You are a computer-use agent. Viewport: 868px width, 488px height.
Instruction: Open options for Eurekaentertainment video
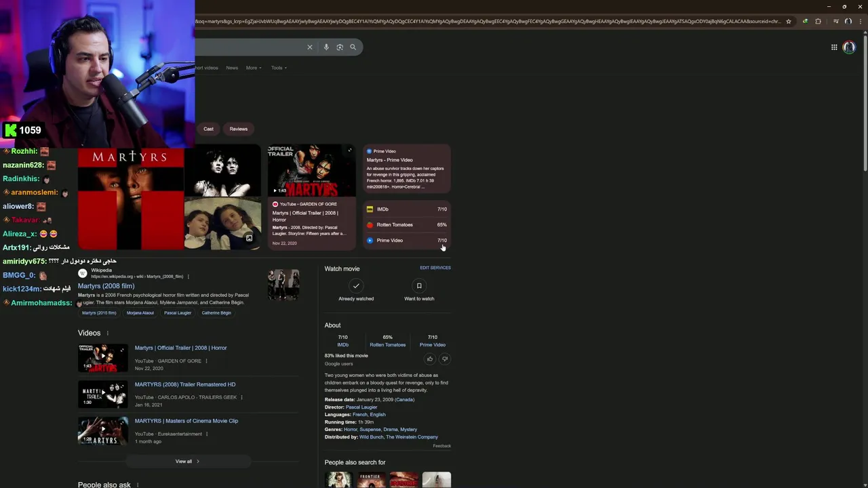(207, 434)
